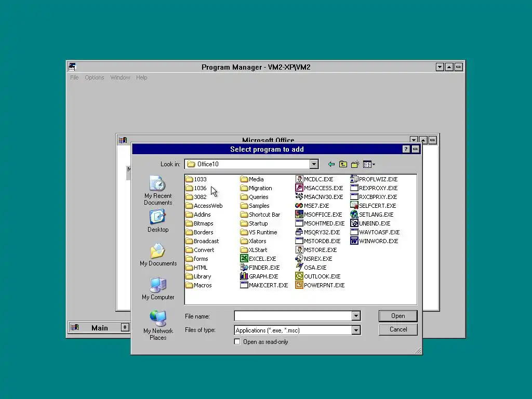Viewport: 532px width, 399px height.
Task: Jump to Desktop in places bar
Action: point(158,221)
